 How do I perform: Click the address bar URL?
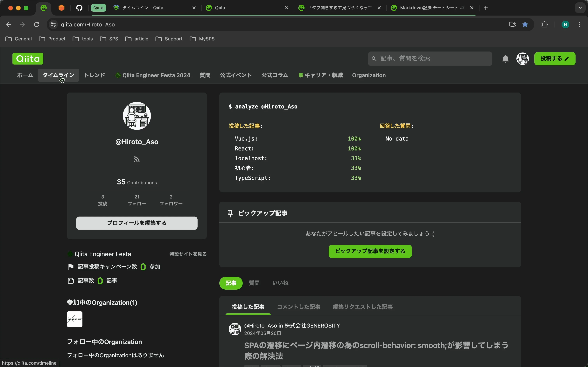(88, 24)
